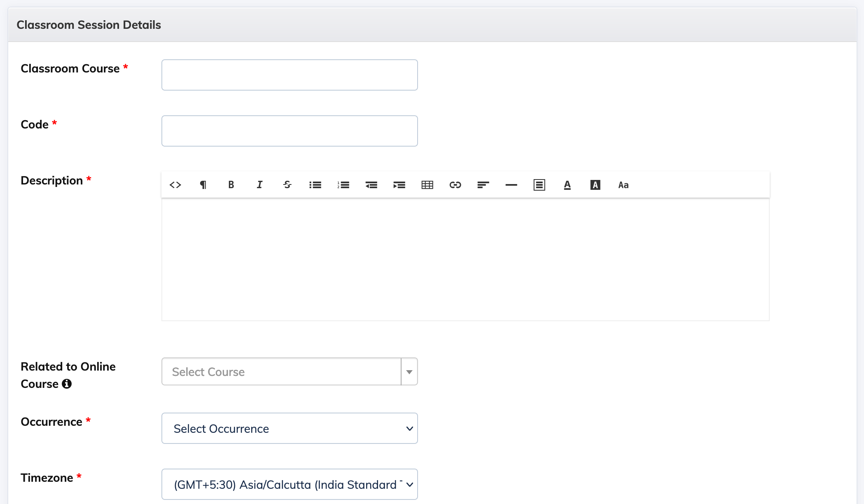Insert a horizontal rule line

511,185
